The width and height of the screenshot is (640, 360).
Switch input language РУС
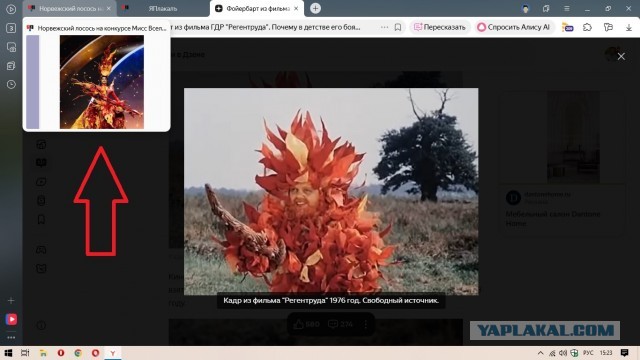pos(588,353)
